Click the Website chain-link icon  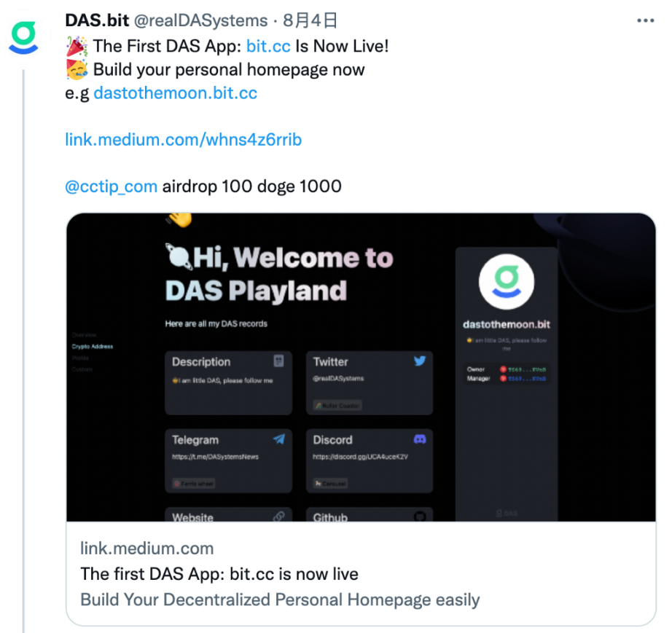pos(278,516)
